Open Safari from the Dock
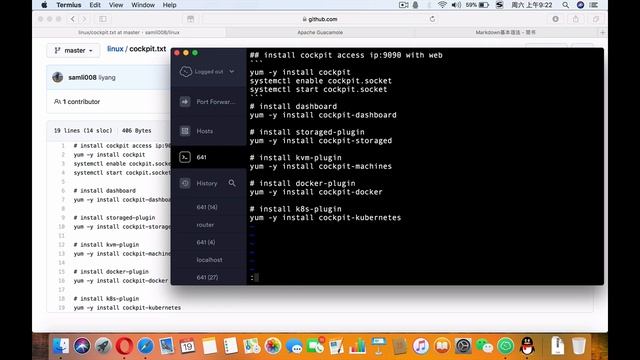The width and height of the screenshot is (640, 360). pyautogui.click(x=145, y=346)
